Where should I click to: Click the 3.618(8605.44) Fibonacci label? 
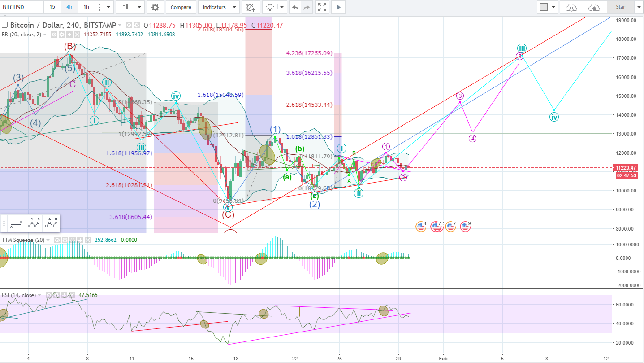pos(130,217)
